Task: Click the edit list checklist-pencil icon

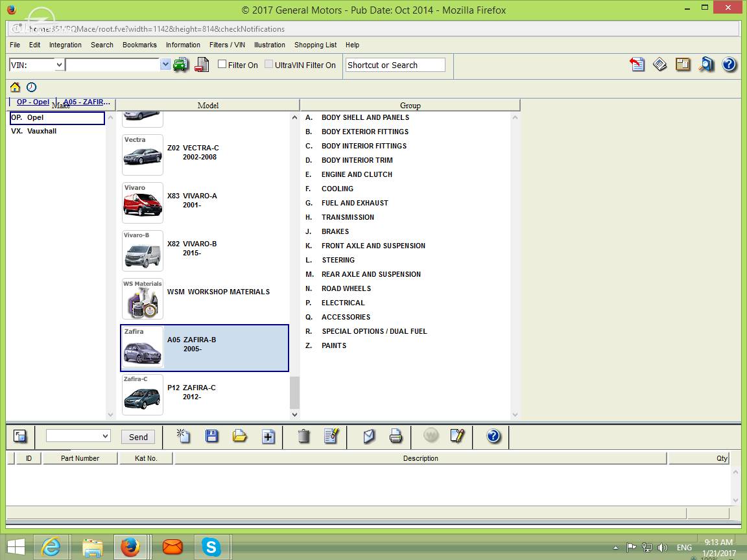Action: tap(331, 436)
